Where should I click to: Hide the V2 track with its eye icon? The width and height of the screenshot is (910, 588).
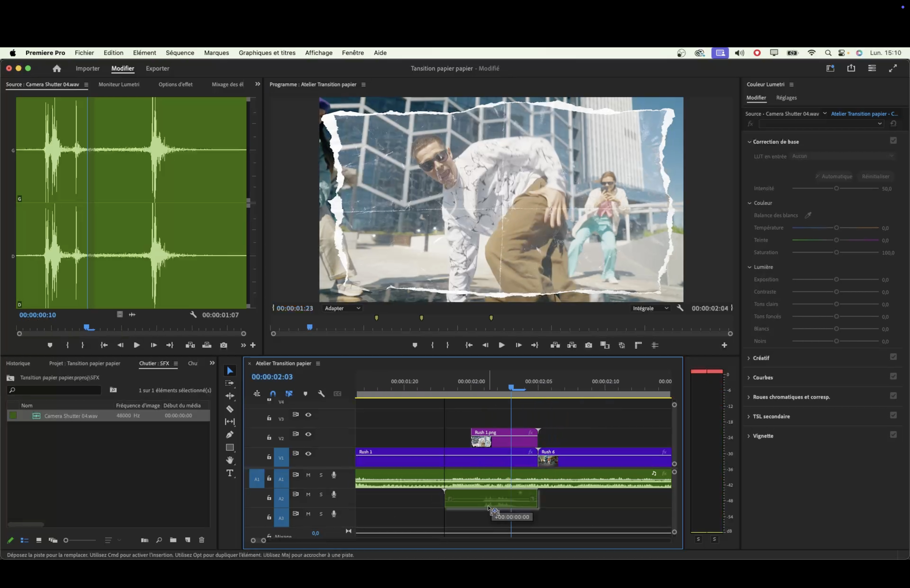(308, 434)
